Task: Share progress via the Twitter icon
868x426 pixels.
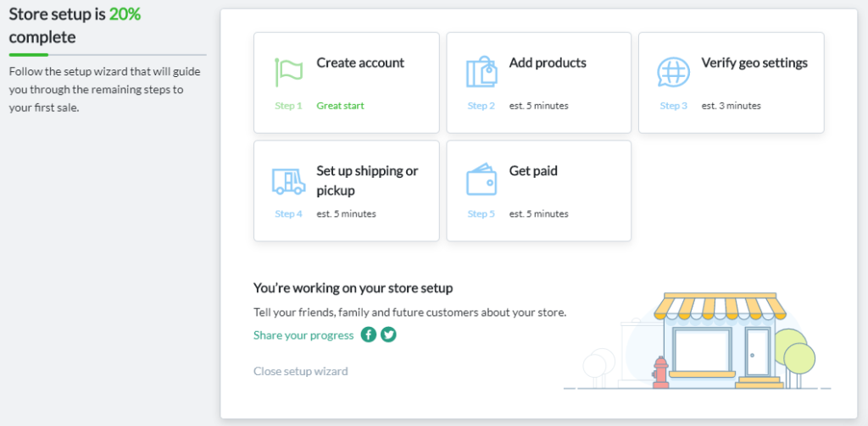Action: click(388, 335)
